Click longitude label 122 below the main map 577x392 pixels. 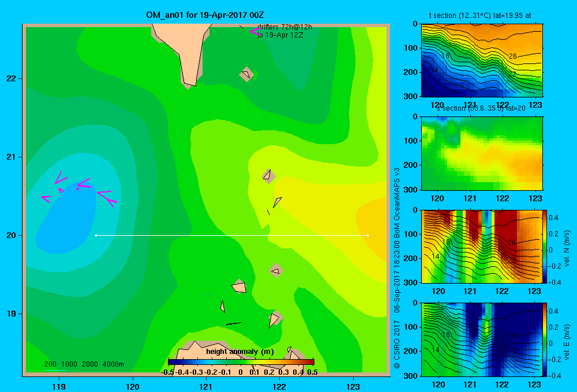tap(279, 386)
